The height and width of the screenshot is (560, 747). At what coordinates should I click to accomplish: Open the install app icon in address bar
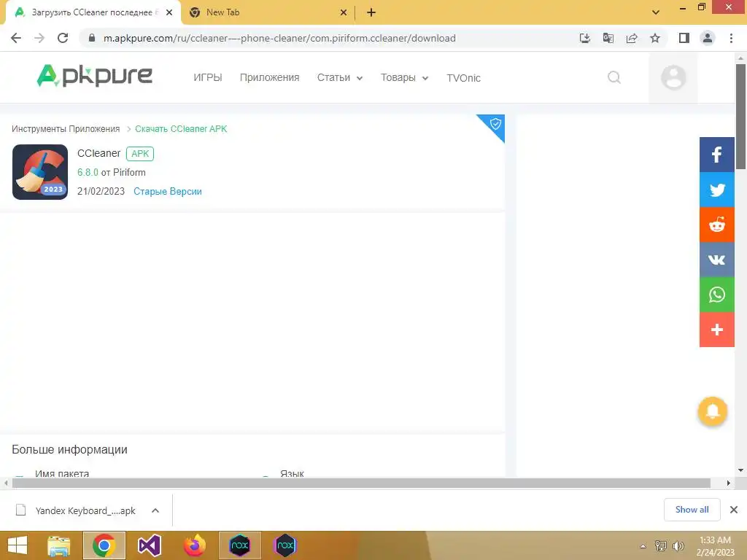coord(584,38)
